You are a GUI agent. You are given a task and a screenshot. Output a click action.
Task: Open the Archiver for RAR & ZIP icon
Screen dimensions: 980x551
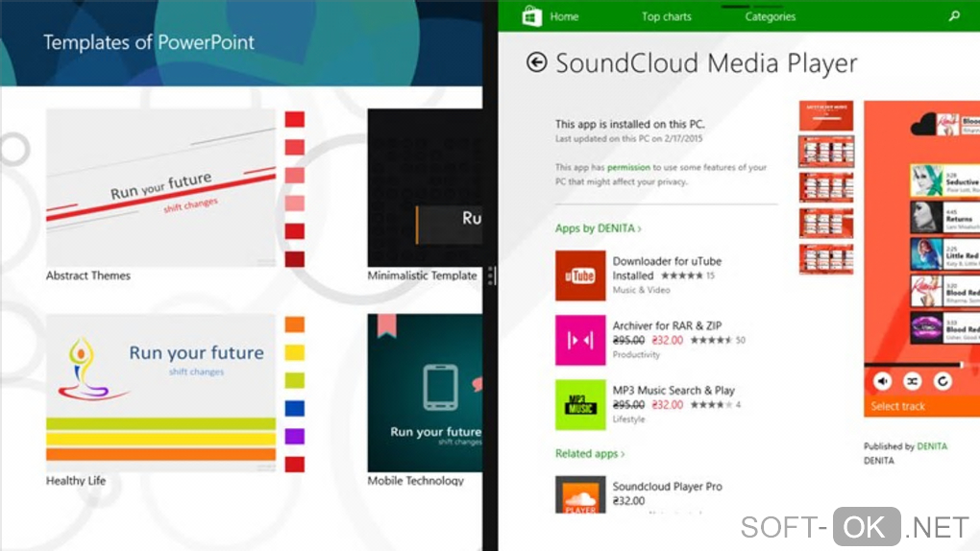pyautogui.click(x=580, y=340)
